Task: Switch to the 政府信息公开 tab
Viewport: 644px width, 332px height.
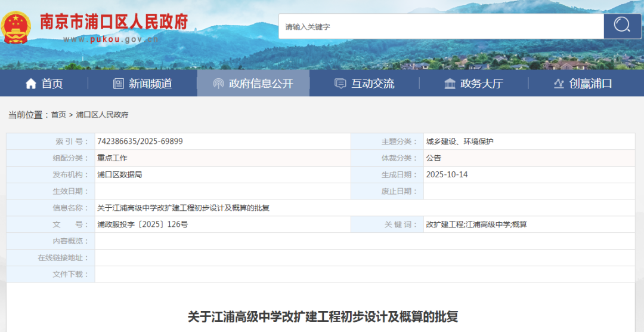Action: [x=261, y=84]
